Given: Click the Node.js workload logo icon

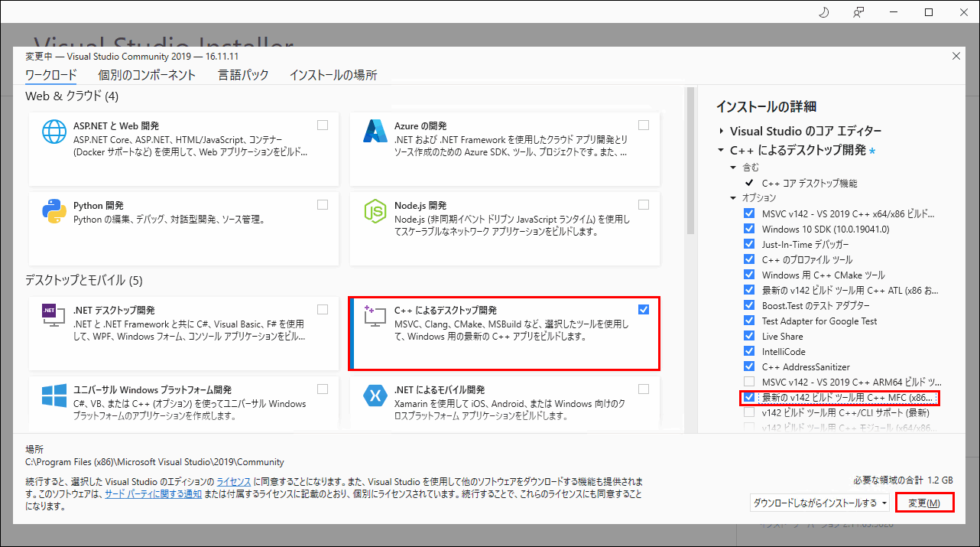Looking at the screenshot, I should [375, 211].
